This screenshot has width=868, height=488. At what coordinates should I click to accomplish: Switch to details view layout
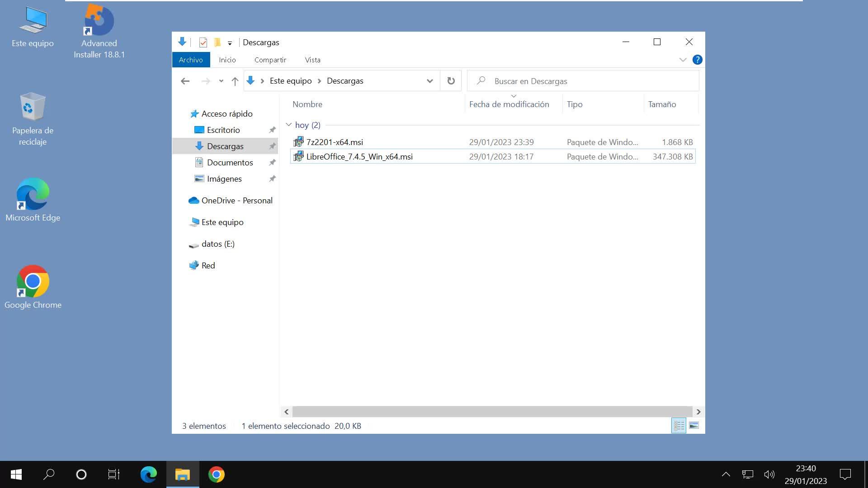click(x=679, y=426)
